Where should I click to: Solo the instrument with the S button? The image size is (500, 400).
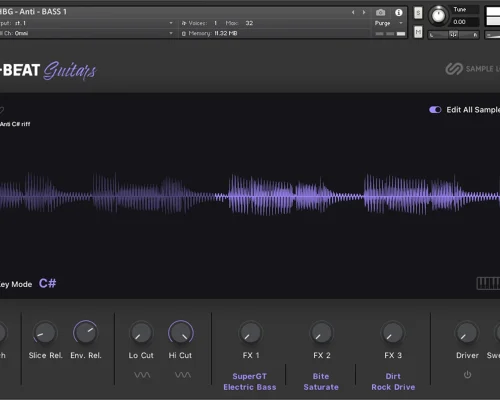418,13
